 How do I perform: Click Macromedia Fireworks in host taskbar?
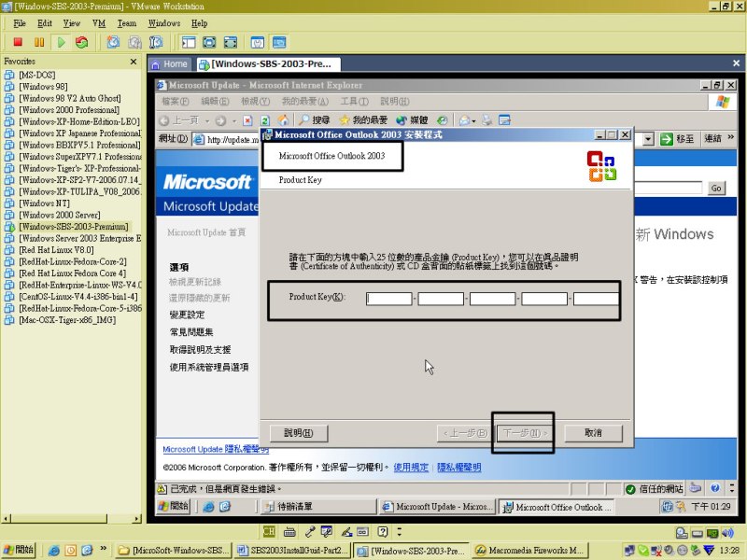530,551
